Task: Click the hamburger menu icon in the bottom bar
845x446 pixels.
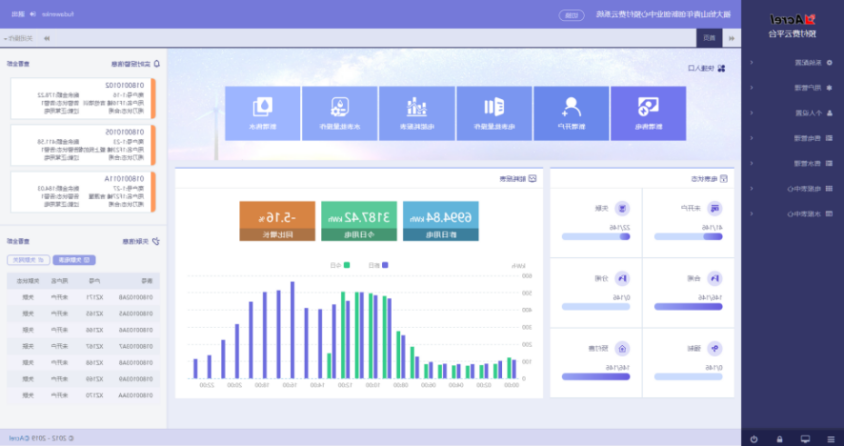Action: click(x=831, y=439)
